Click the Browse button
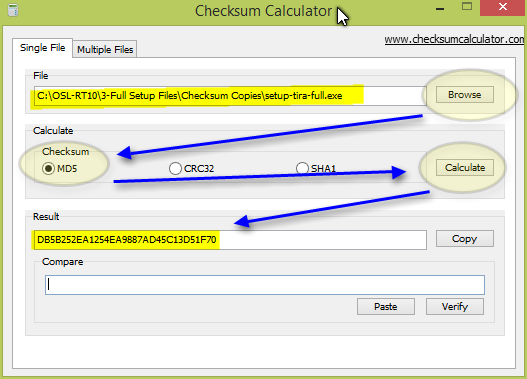This screenshot has width=527, height=379. [464, 95]
